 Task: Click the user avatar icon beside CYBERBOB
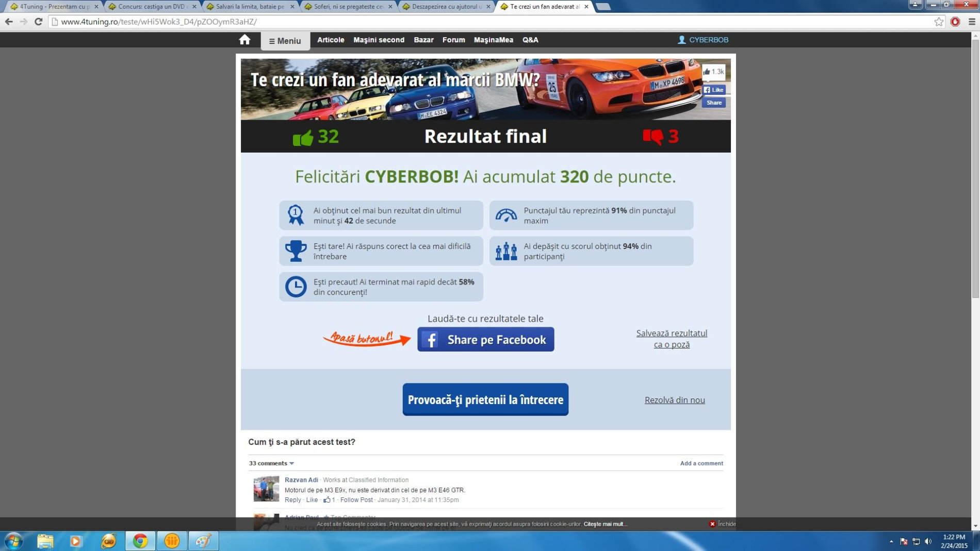[682, 40]
